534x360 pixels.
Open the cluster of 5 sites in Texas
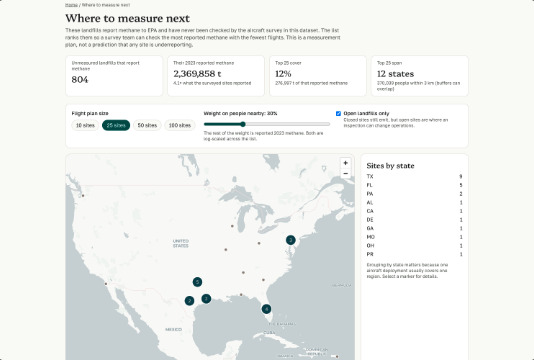coord(197,282)
